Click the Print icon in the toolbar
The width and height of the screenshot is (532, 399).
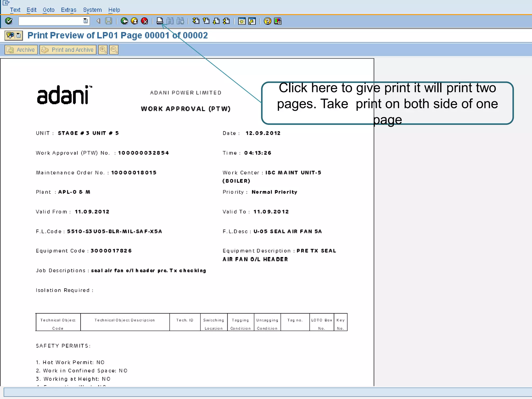click(x=160, y=21)
